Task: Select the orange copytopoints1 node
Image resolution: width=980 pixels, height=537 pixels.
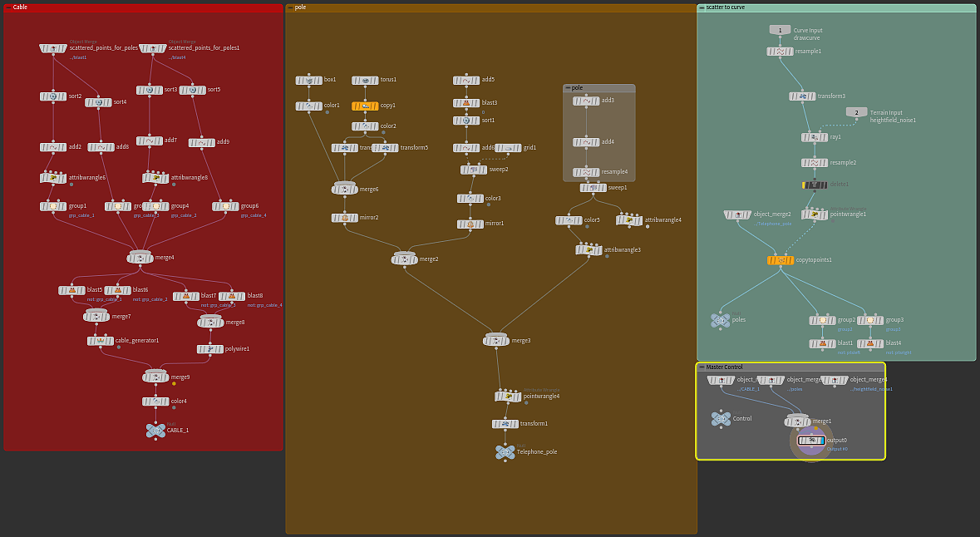Action: 780,260
